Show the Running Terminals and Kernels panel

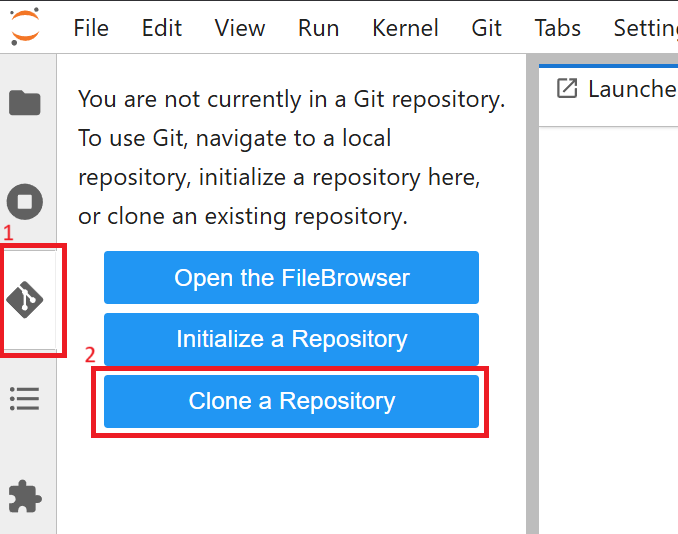25,202
